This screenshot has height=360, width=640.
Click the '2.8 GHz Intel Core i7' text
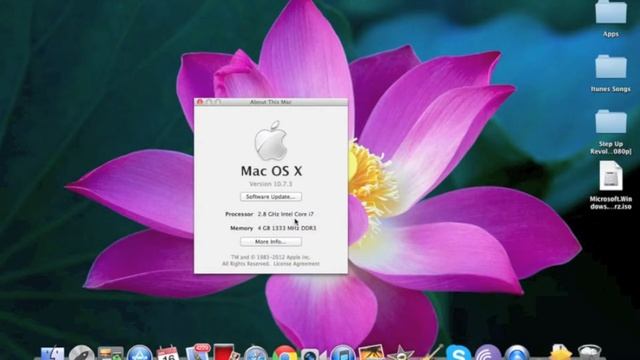point(286,214)
